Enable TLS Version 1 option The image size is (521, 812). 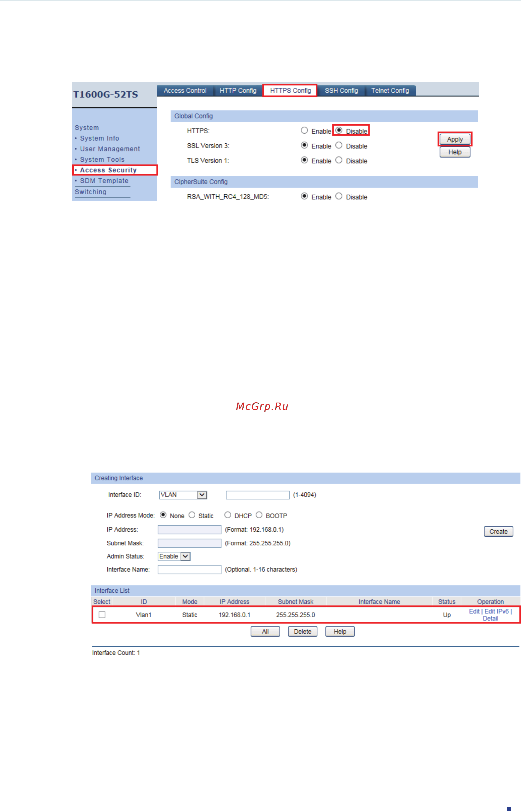(x=305, y=160)
